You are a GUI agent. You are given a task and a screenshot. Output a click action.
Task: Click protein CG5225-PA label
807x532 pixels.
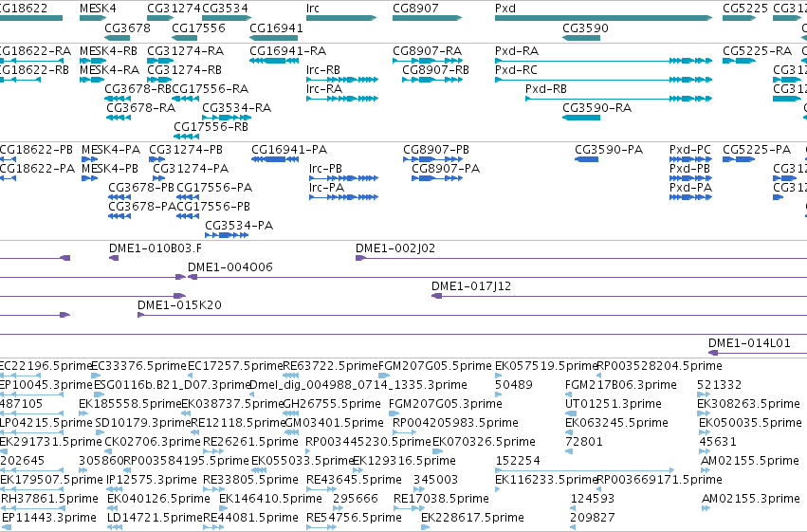click(x=757, y=150)
